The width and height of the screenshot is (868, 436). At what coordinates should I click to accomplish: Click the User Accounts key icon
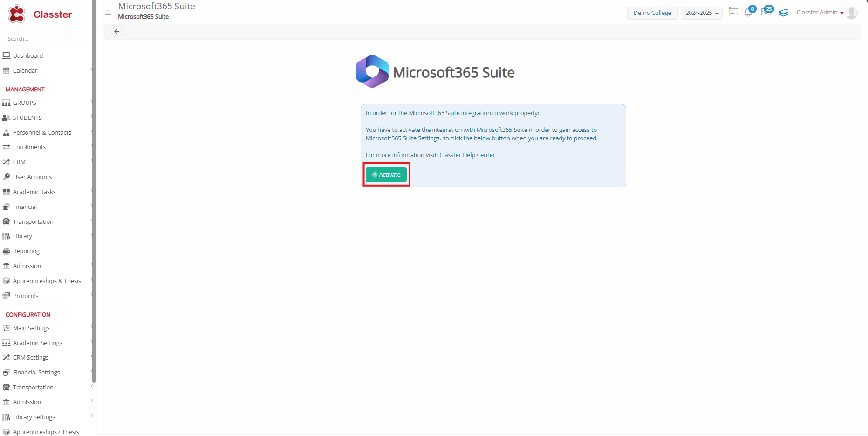tap(6, 177)
